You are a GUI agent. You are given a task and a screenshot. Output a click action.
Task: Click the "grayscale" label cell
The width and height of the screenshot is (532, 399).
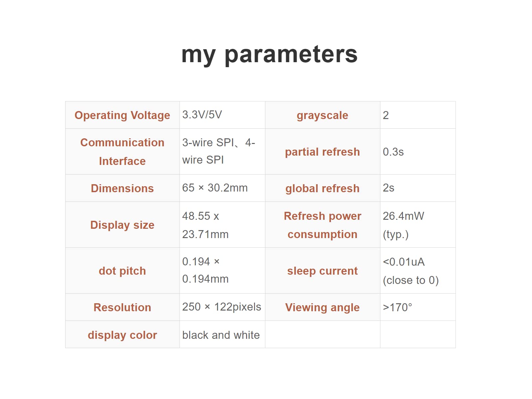[x=323, y=115]
